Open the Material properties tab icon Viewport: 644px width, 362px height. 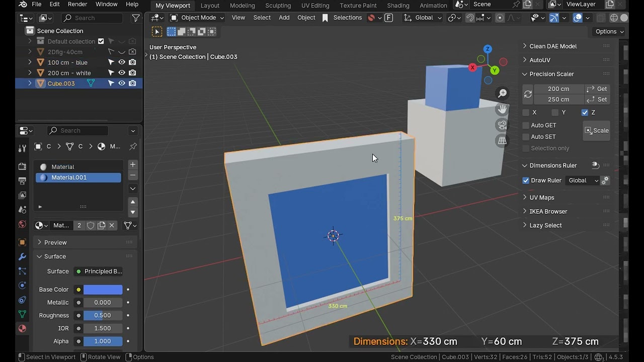pyautogui.click(x=22, y=329)
